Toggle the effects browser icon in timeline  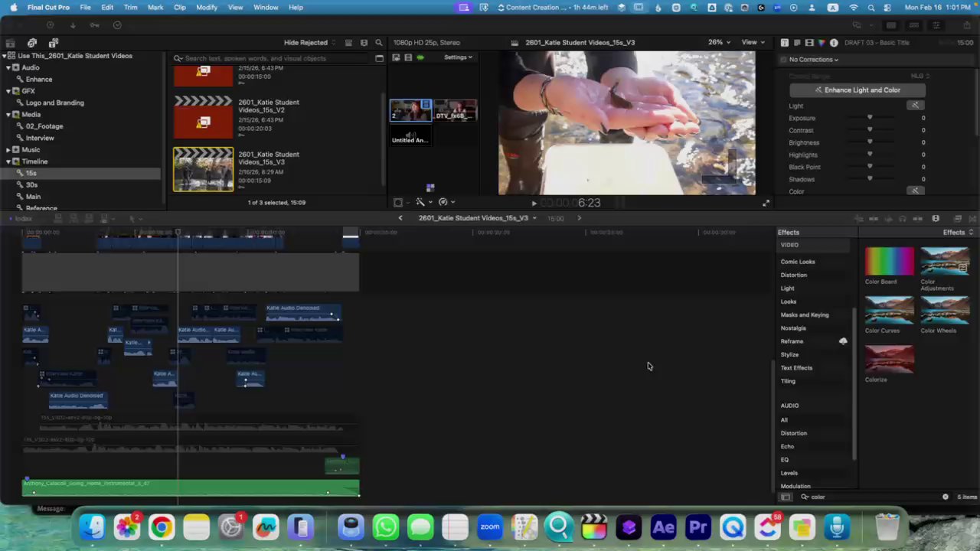[x=957, y=219]
